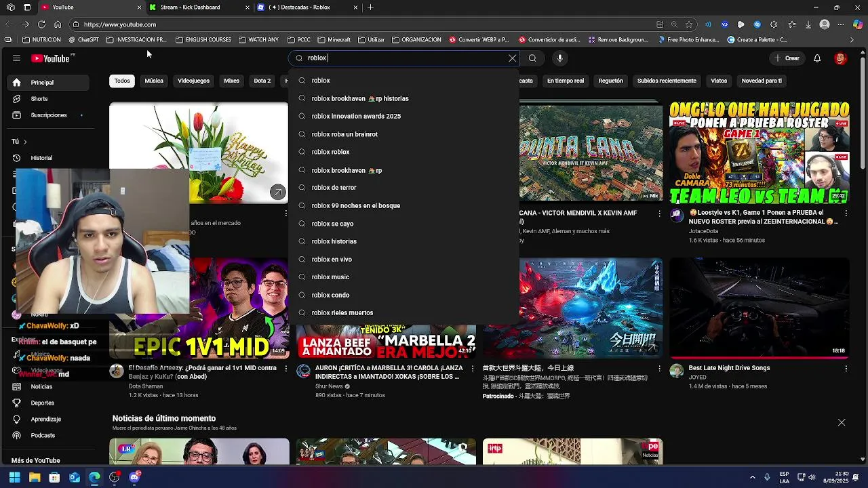Open the ENGLISH COURSES bookmark folder
868x488 pixels.
coord(203,40)
